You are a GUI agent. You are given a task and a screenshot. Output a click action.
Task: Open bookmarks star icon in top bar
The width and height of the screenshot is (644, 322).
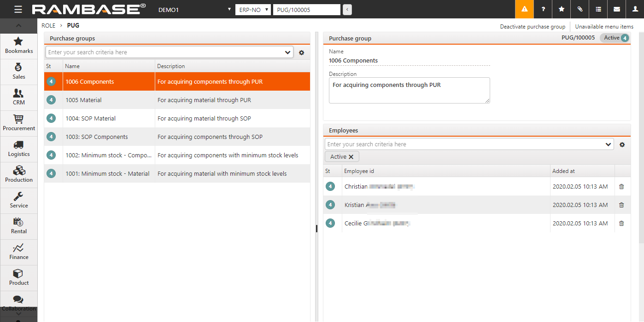(x=562, y=9)
